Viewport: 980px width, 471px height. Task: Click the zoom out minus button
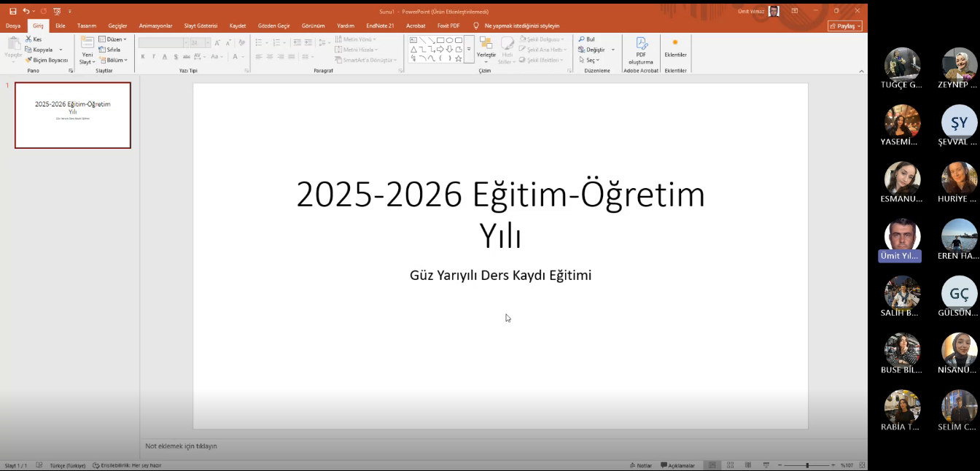pos(779,465)
